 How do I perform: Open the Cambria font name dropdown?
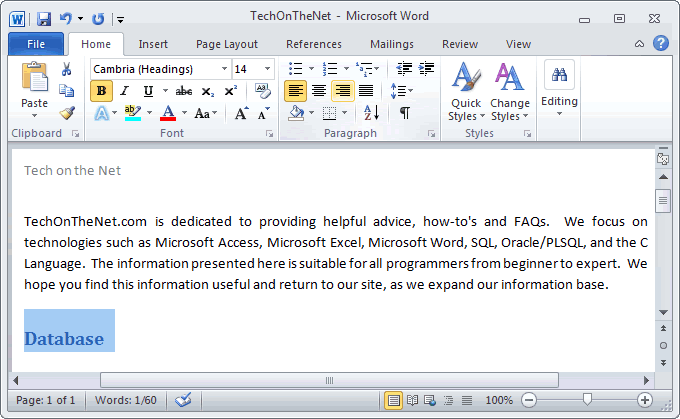pyautogui.click(x=224, y=69)
